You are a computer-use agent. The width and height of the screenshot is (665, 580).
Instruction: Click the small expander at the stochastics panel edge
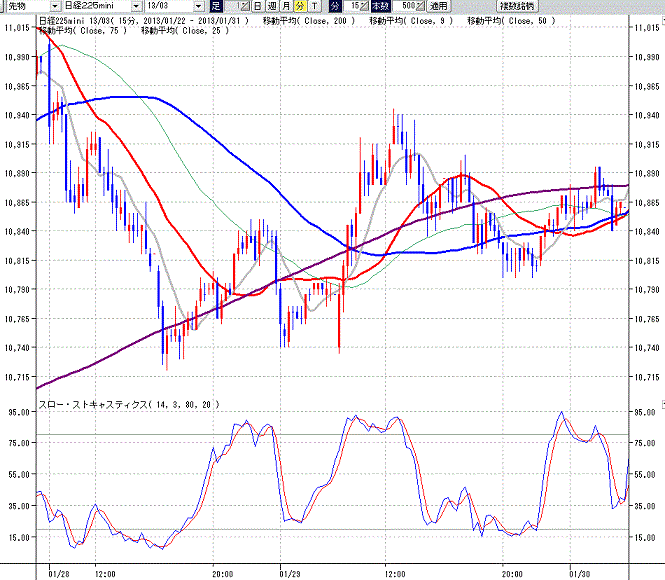point(663,404)
